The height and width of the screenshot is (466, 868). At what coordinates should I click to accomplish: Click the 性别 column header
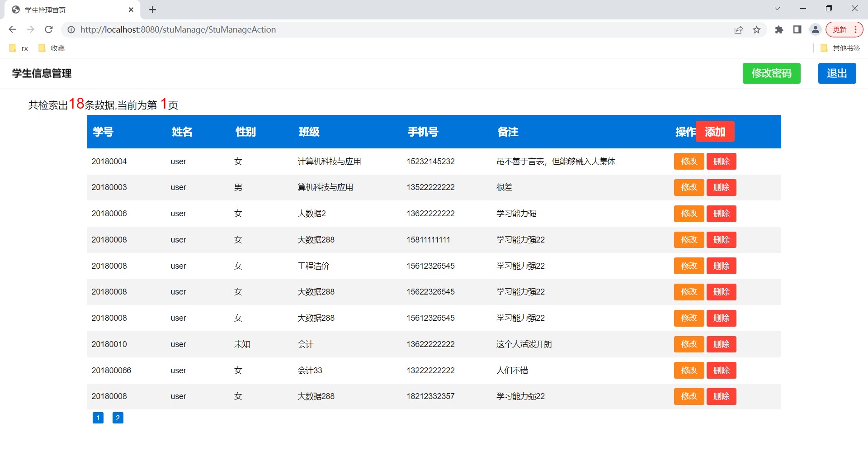tap(245, 132)
